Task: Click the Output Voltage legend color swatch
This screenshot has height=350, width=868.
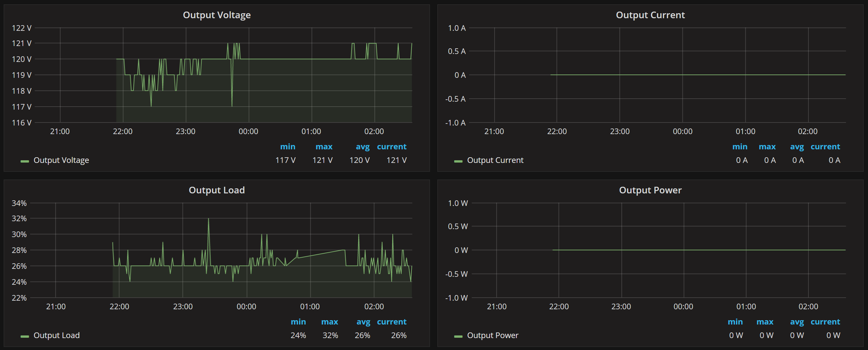Action: point(24,161)
